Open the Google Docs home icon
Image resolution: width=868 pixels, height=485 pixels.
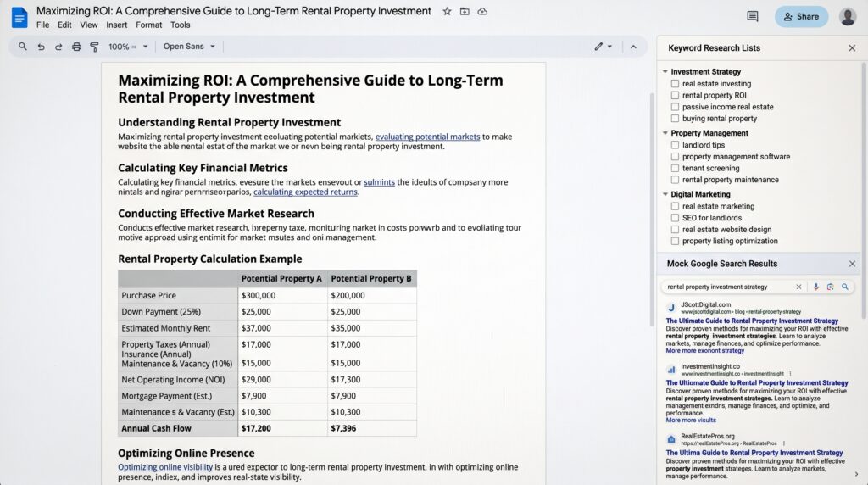(19, 18)
